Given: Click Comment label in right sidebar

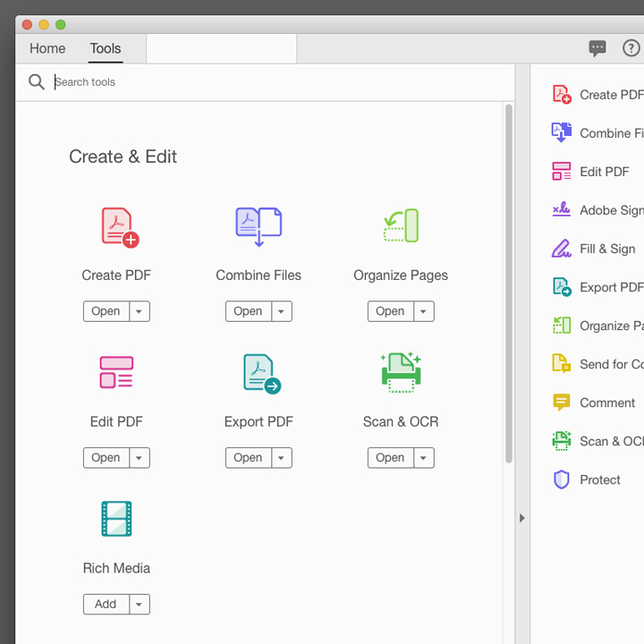Looking at the screenshot, I should coord(607,402).
